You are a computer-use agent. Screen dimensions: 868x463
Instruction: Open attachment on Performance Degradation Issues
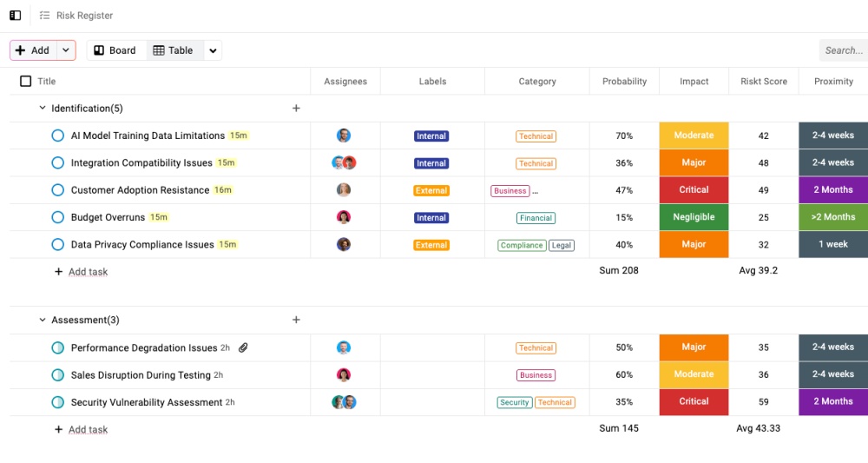(x=244, y=347)
